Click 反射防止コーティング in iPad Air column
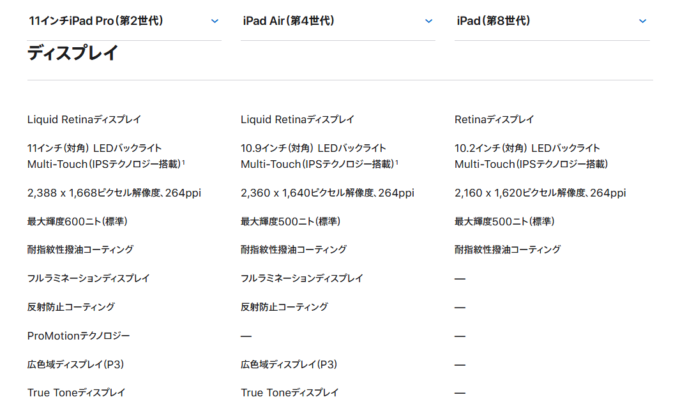Screen dimensions: 680x404 pos(284,307)
